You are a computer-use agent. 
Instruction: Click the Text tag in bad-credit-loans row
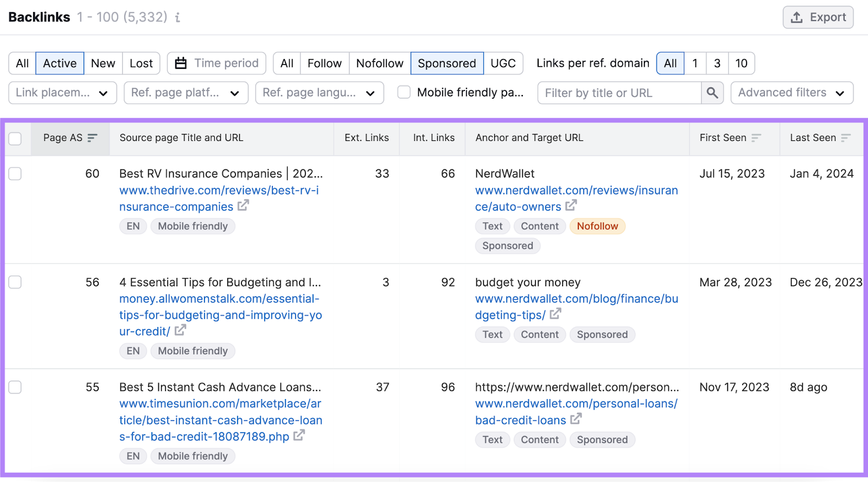[x=493, y=440]
